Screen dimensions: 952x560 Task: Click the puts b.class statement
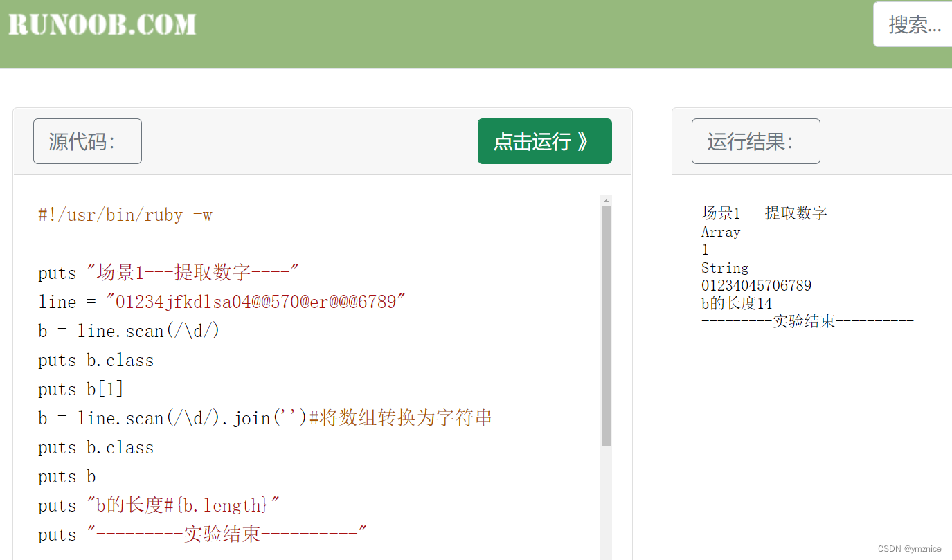tap(96, 360)
